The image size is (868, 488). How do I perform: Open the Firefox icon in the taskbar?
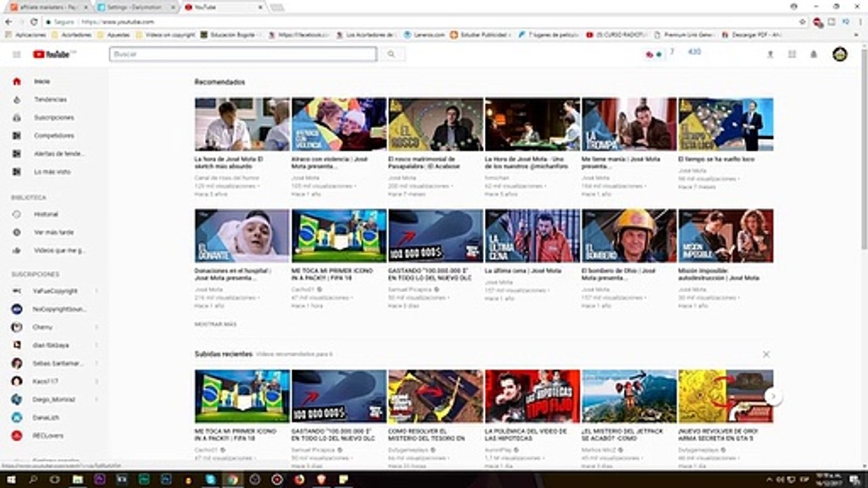(x=299, y=479)
